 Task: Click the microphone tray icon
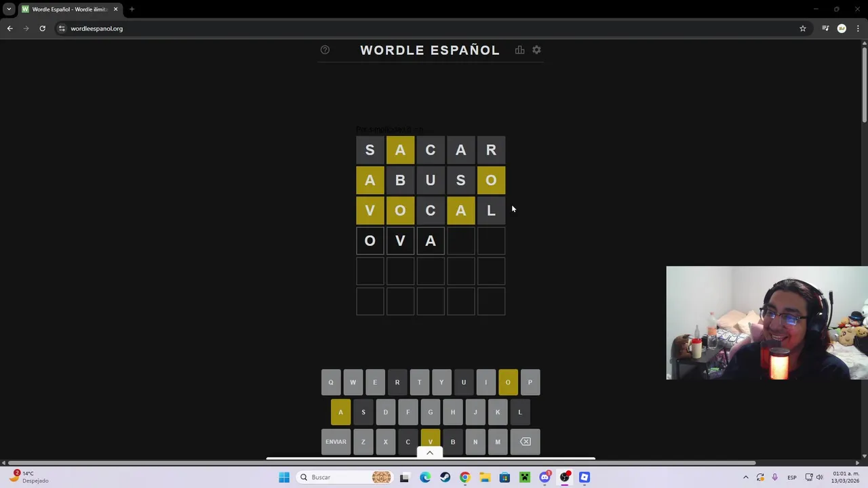[x=774, y=477]
